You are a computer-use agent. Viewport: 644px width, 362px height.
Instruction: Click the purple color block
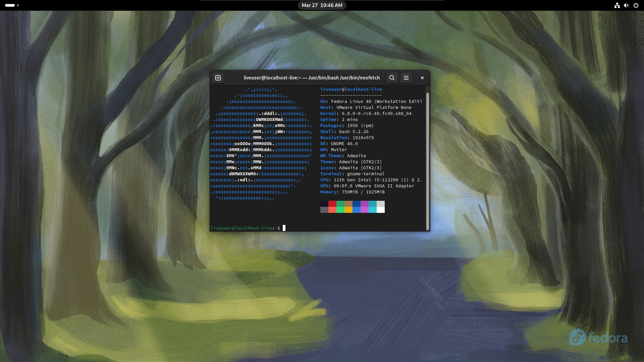point(364,204)
